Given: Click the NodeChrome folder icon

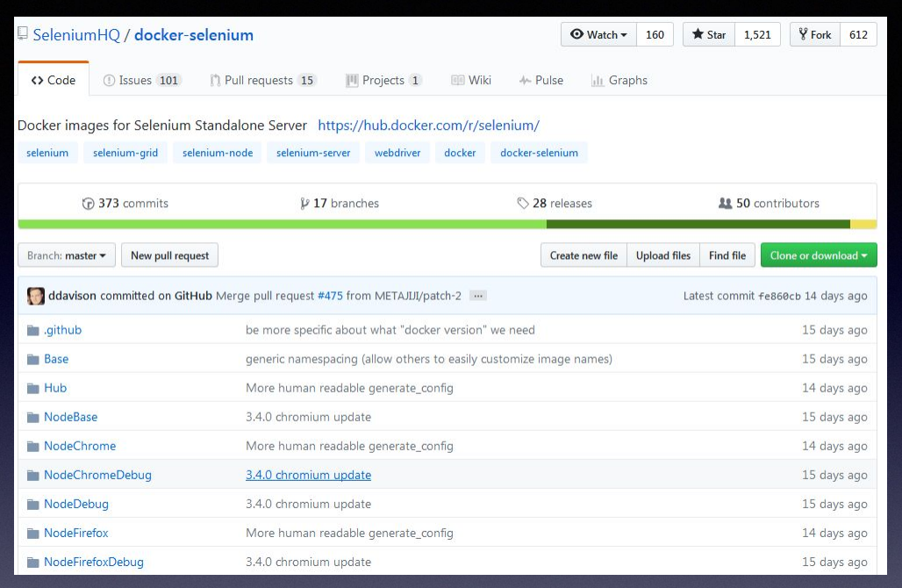Looking at the screenshot, I should pos(32,447).
